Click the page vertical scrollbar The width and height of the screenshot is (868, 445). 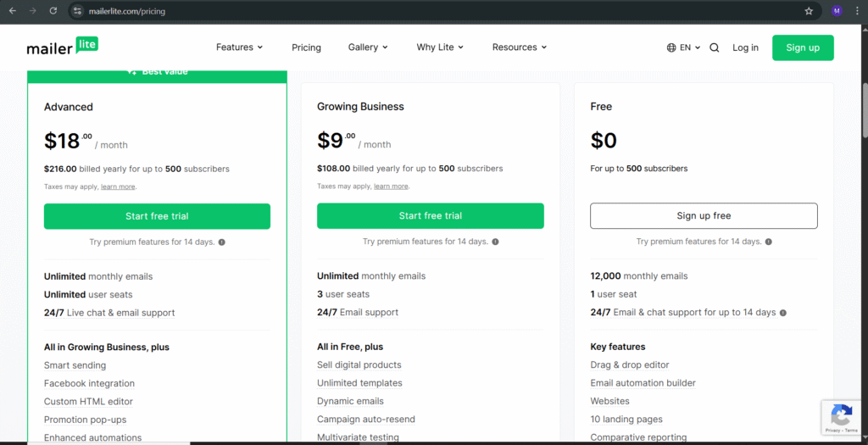tap(865, 111)
